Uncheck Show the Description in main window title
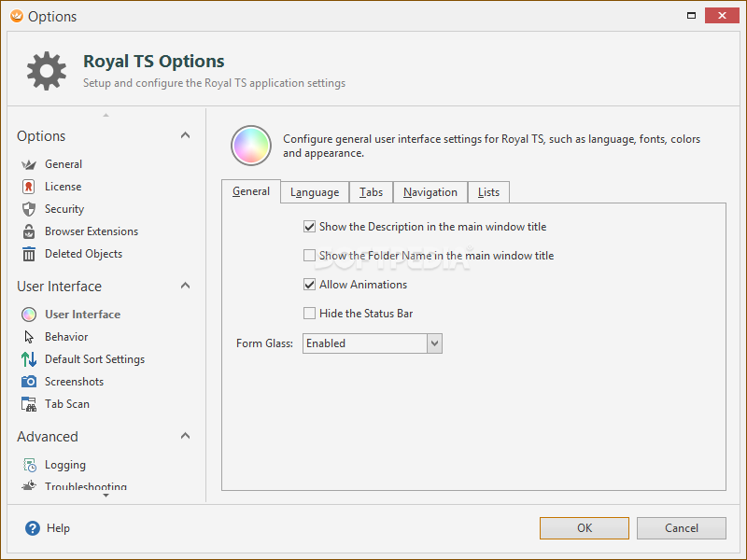Viewport: 747px width, 560px height. (x=309, y=227)
